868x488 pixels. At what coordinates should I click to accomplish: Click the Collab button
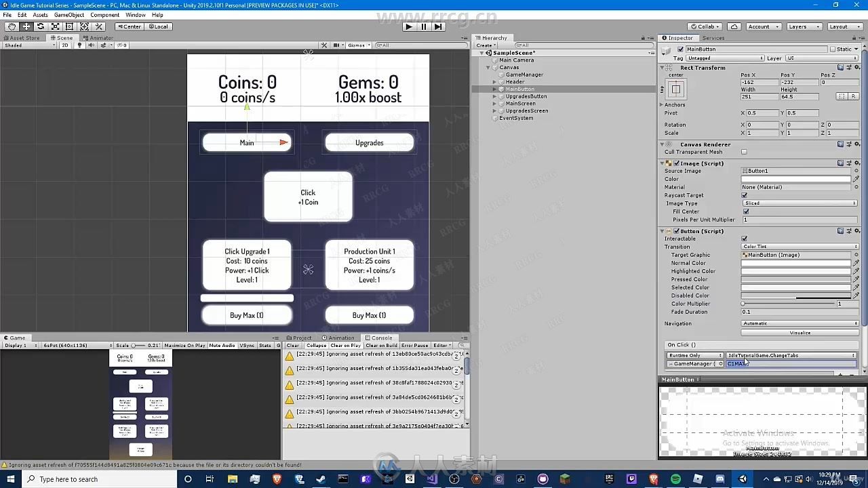pos(706,26)
